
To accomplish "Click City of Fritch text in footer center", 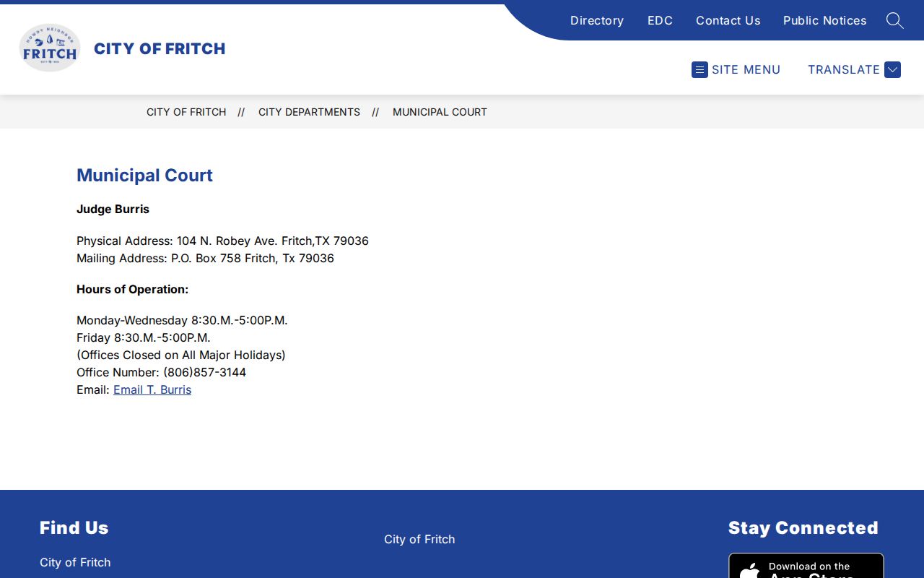I will click(419, 539).
